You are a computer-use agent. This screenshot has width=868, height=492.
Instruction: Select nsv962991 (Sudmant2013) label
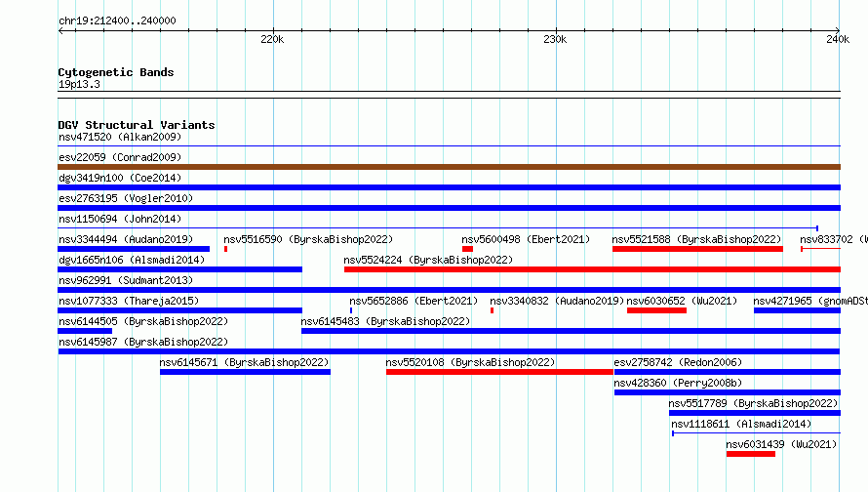click(126, 280)
